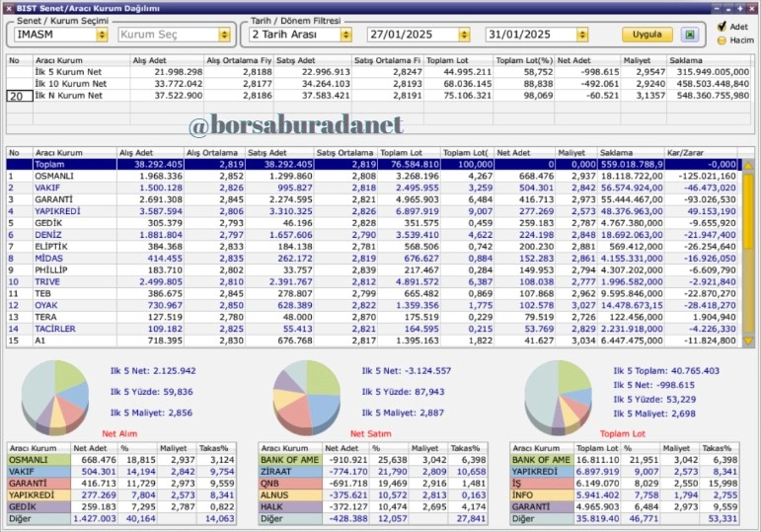Click the İlk 5 Yüzde: 87,943 label

pos(403,392)
